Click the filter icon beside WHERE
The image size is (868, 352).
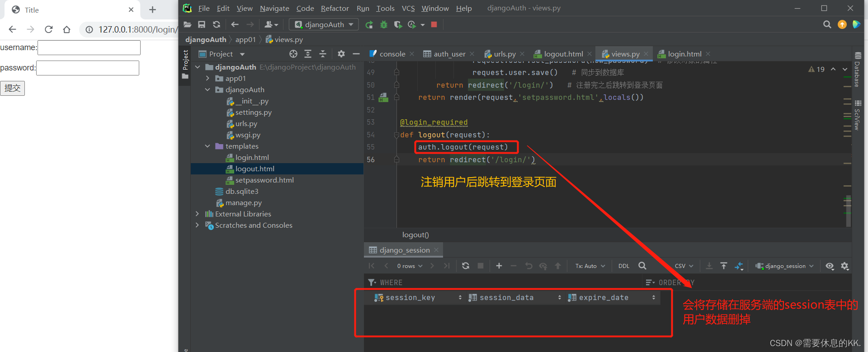coord(372,282)
